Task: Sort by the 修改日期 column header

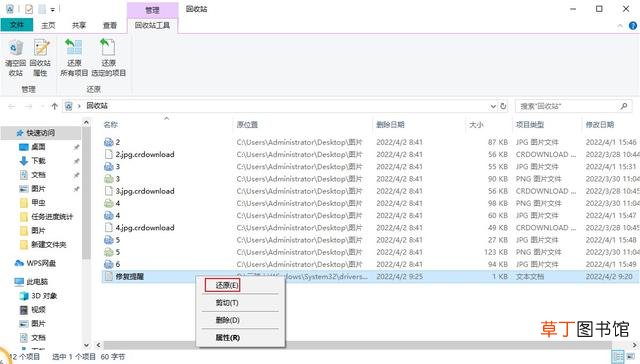Action: [x=600, y=124]
